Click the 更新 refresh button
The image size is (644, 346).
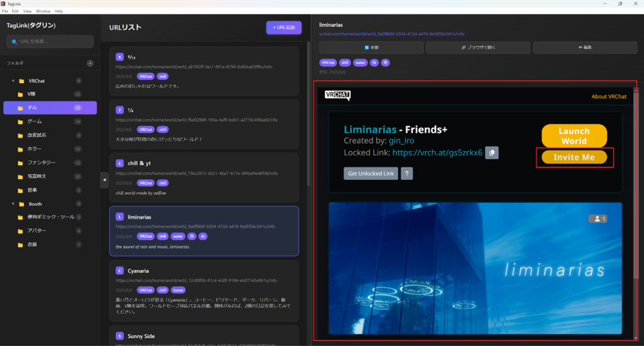(x=371, y=48)
